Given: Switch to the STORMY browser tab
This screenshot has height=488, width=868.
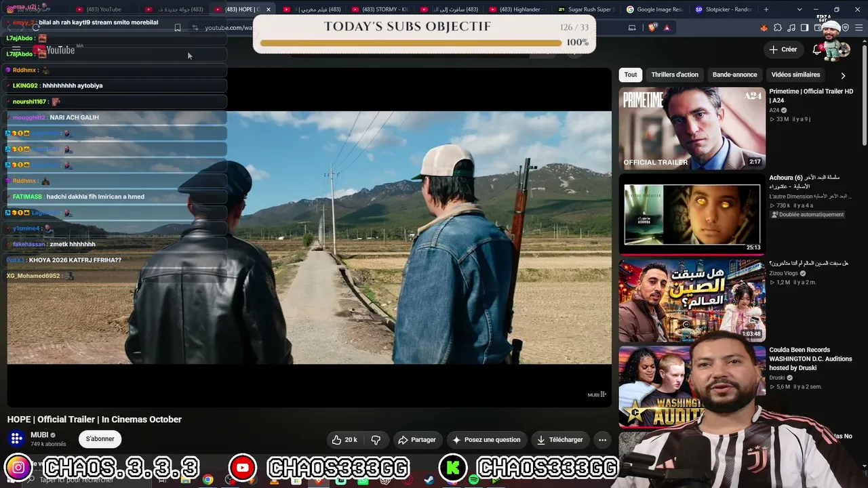Looking at the screenshot, I should (x=380, y=9).
